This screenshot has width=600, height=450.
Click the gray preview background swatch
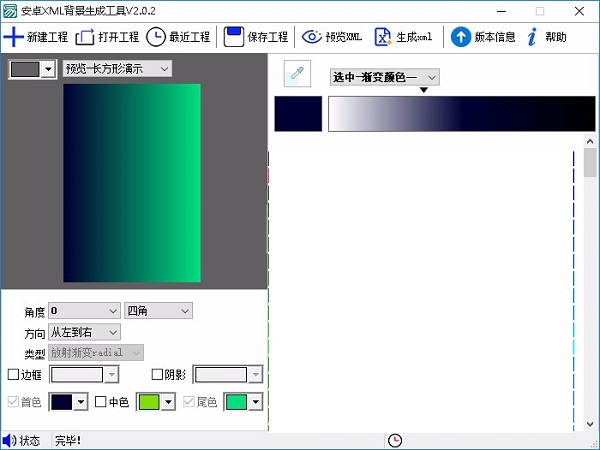(25, 69)
